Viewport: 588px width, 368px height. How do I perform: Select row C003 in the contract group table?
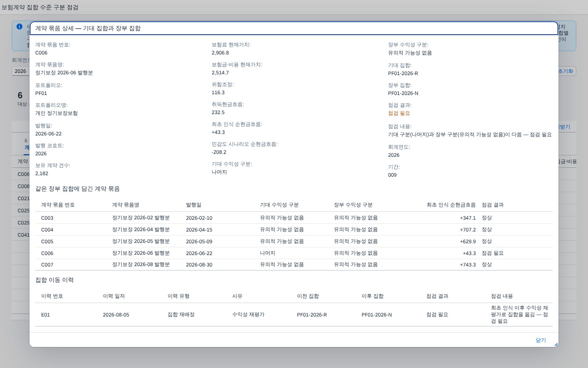[x=294, y=218]
